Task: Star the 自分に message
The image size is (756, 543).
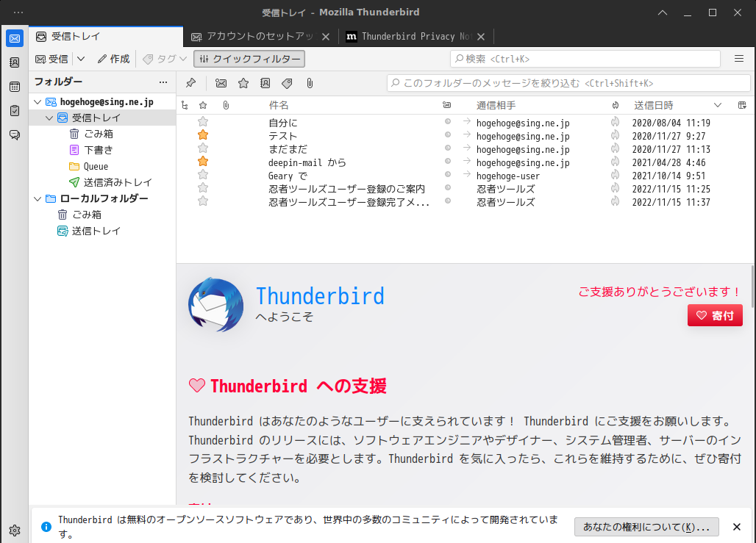Action: 203,122
